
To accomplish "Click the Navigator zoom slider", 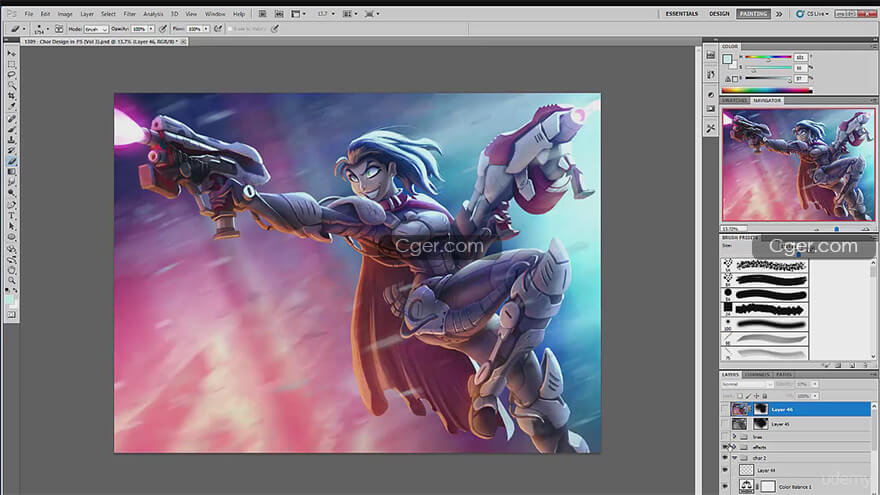I will [x=837, y=229].
